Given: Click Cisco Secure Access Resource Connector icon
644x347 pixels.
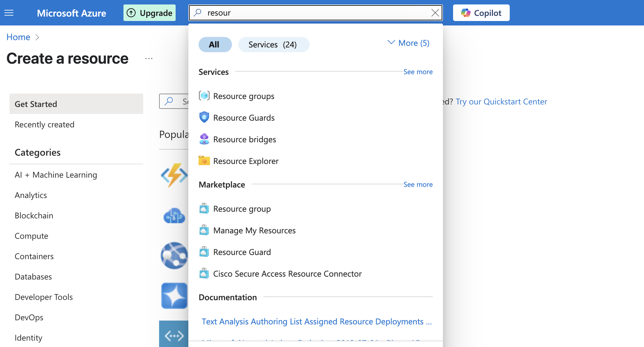Looking at the screenshot, I should point(204,273).
